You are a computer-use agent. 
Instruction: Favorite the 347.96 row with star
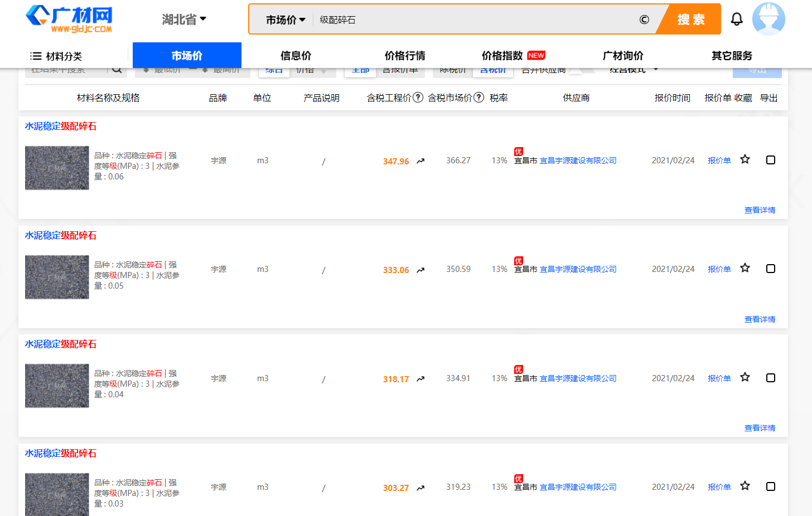pos(745,159)
